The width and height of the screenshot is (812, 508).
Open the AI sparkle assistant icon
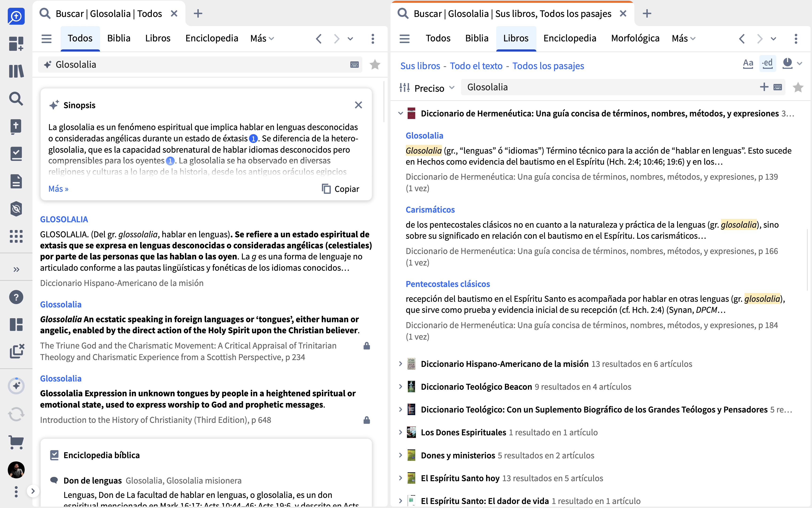point(16,386)
